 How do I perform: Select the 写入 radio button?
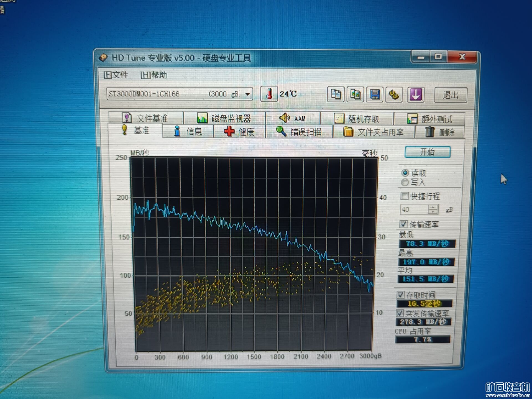click(405, 182)
